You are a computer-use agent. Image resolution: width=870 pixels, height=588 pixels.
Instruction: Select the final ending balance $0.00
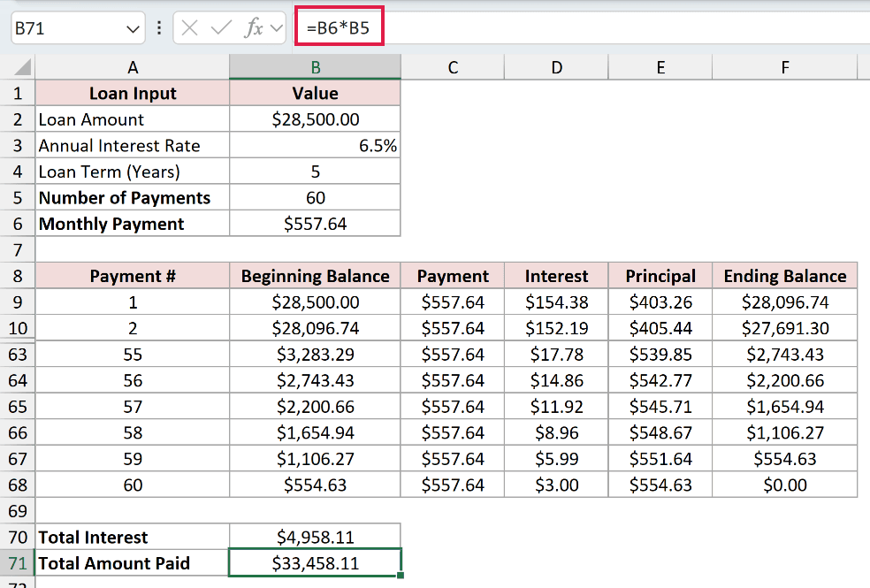point(784,485)
